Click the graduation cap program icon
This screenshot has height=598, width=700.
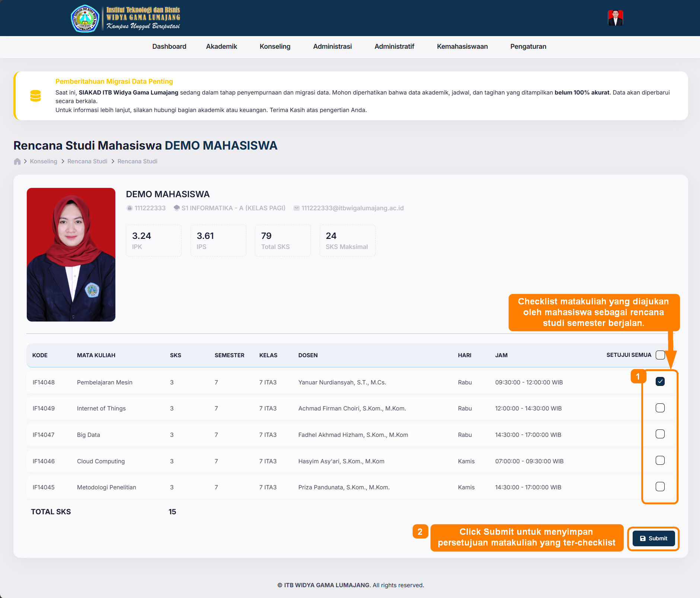[177, 208]
